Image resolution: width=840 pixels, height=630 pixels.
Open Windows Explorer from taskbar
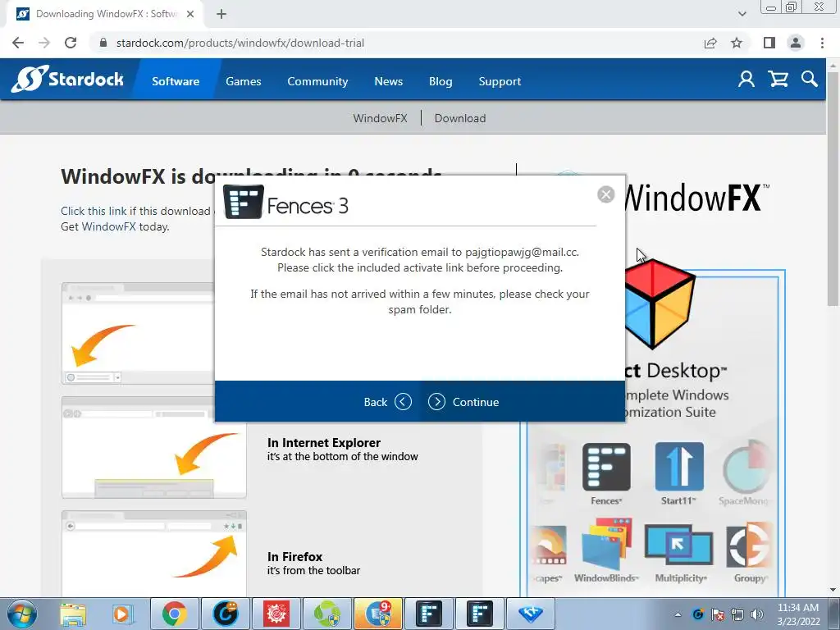[73, 614]
